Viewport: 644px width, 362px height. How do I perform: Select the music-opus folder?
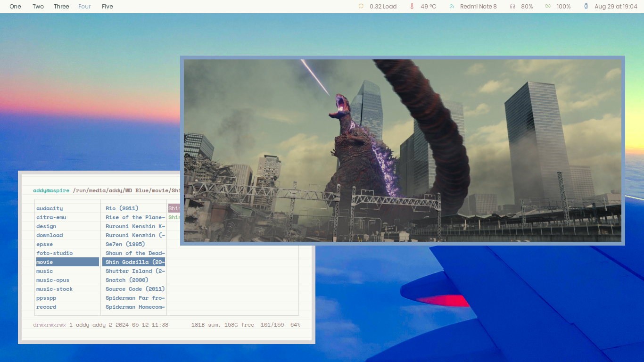53,280
